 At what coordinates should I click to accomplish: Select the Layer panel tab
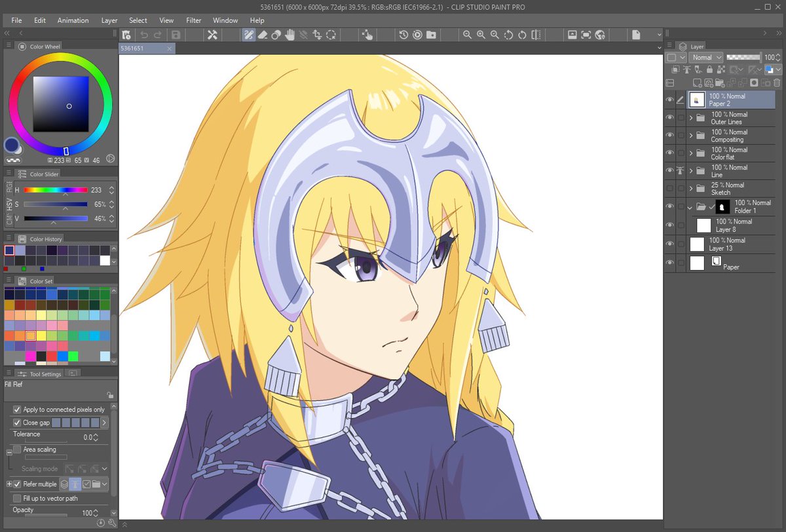pos(692,47)
